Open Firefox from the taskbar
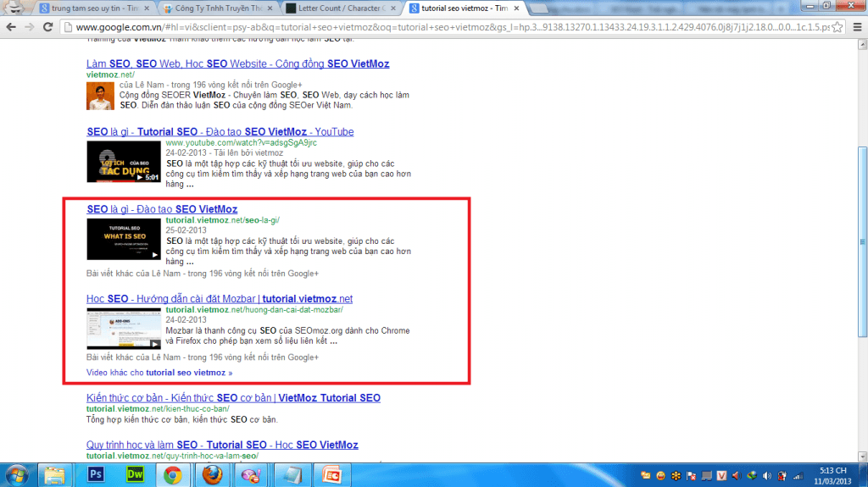Screen dimensions: 868x487 pos(212,475)
